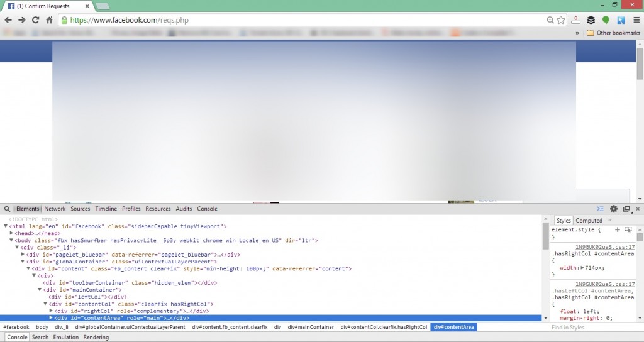
Task: Undock DevTools into separate window
Action: 626,209
